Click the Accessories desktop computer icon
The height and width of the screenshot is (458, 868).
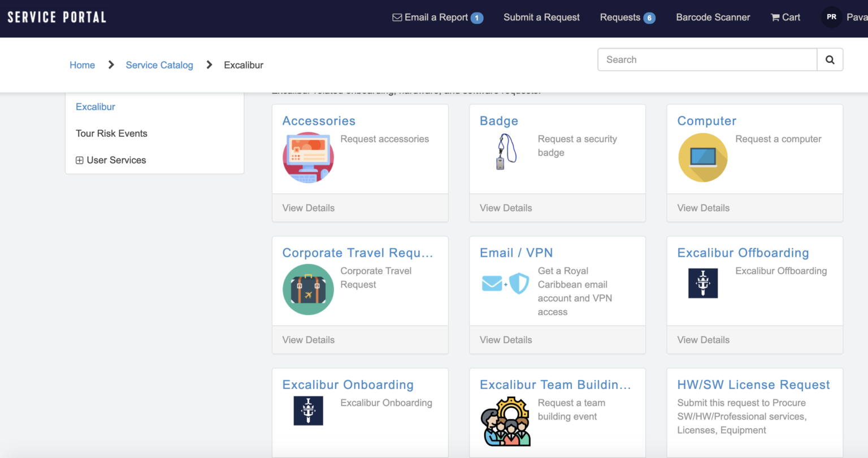tap(308, 157)
